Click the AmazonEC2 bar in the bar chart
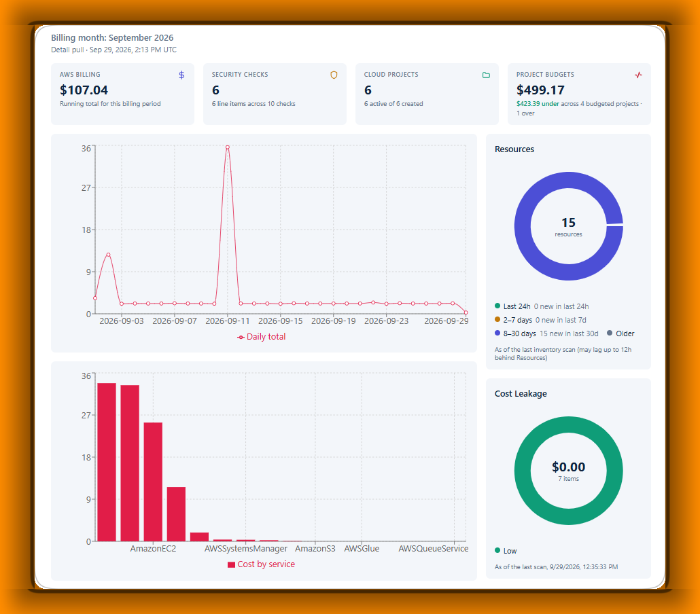Screen dimensions: 700x614 click(153, 482)
